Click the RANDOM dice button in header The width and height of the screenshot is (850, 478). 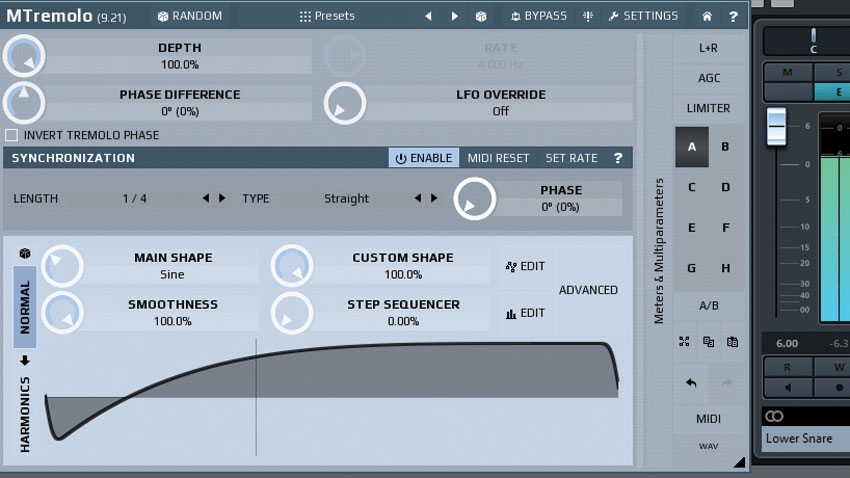190,16
